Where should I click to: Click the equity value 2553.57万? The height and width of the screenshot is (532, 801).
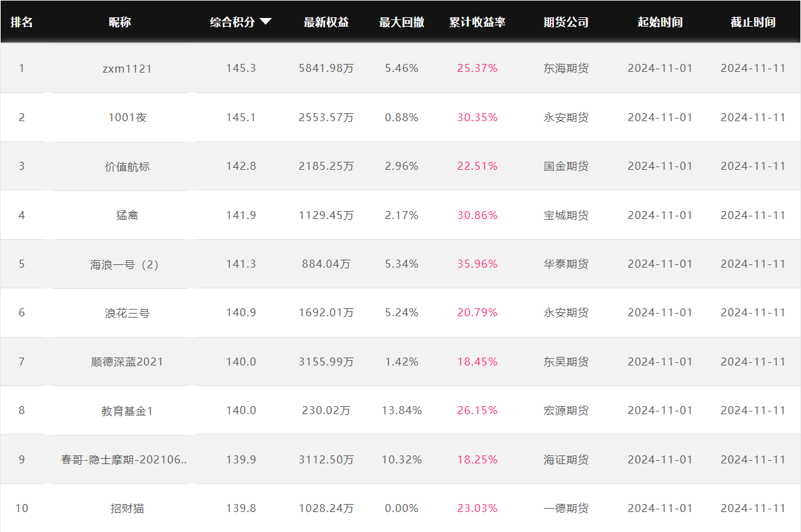pos(327,117)
